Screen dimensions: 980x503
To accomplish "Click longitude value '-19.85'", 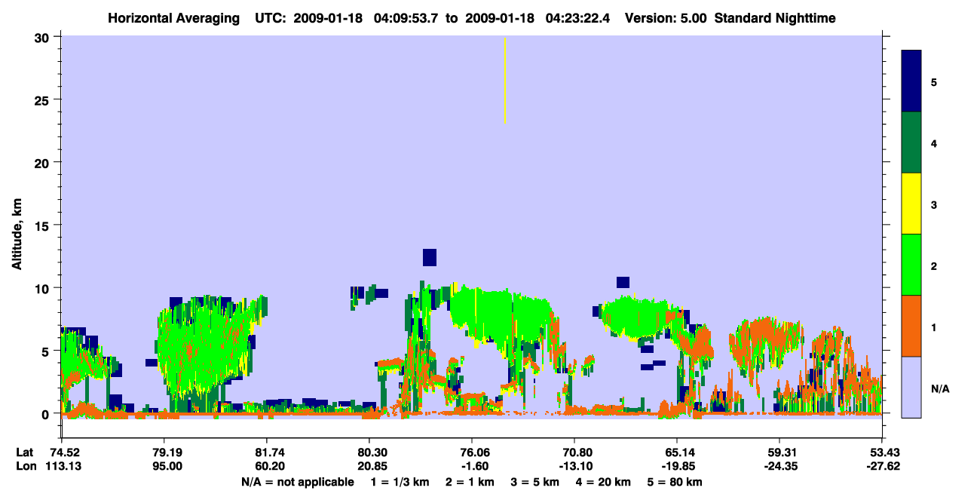I will pyautogui.click(x=677, y=466).
